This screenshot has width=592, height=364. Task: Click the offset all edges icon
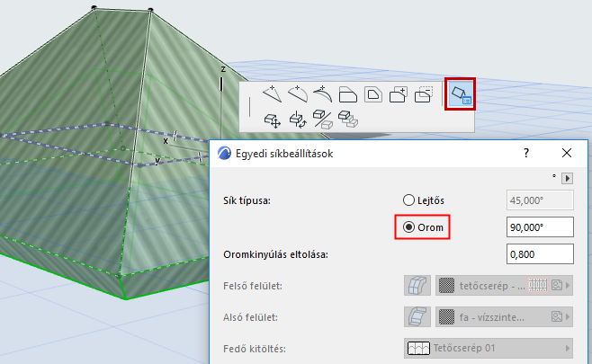(x=373, y=94)
